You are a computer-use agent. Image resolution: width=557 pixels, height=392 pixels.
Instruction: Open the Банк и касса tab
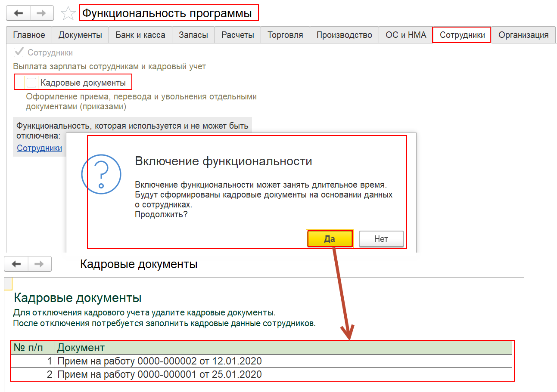click(140, 35)
